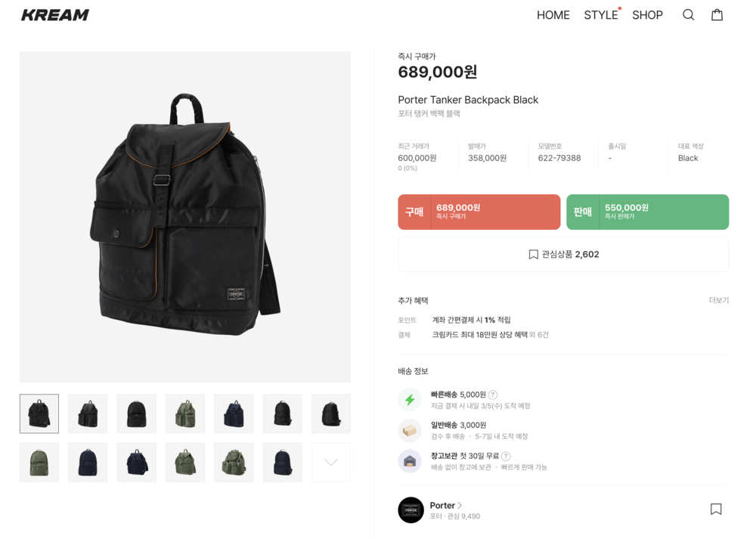
Task: Click the KREAM logo
Action: (55, 15)
